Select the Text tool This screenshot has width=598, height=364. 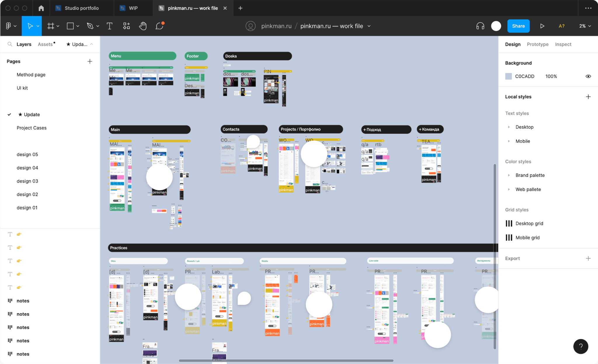pos(109,26)
